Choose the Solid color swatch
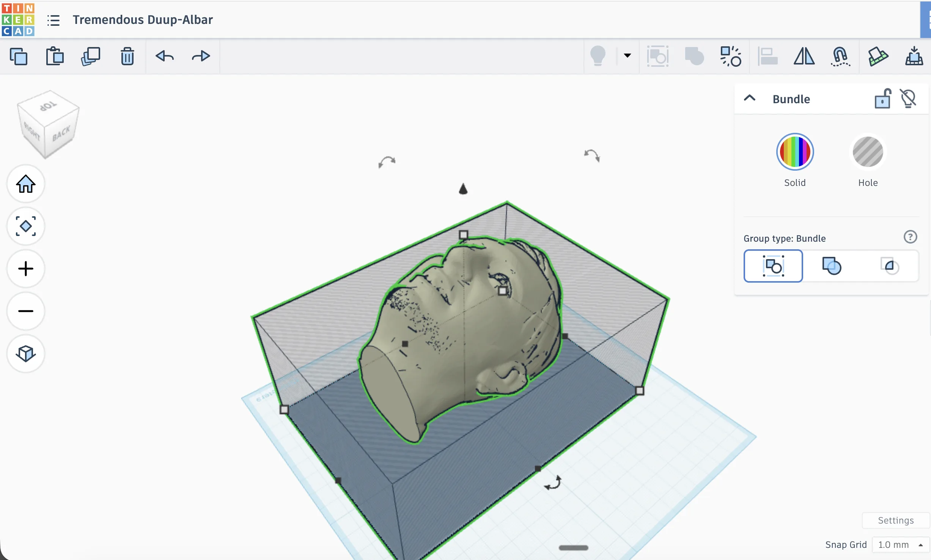 795,152
